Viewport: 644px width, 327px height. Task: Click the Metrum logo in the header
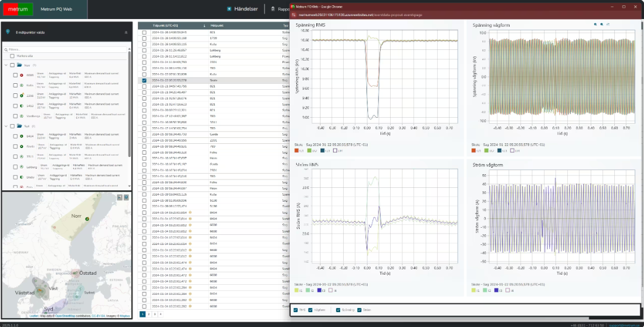18,9
